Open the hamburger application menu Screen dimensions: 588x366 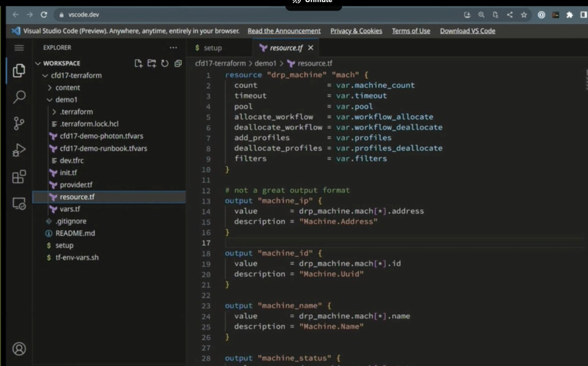click(x=19, y=48)
